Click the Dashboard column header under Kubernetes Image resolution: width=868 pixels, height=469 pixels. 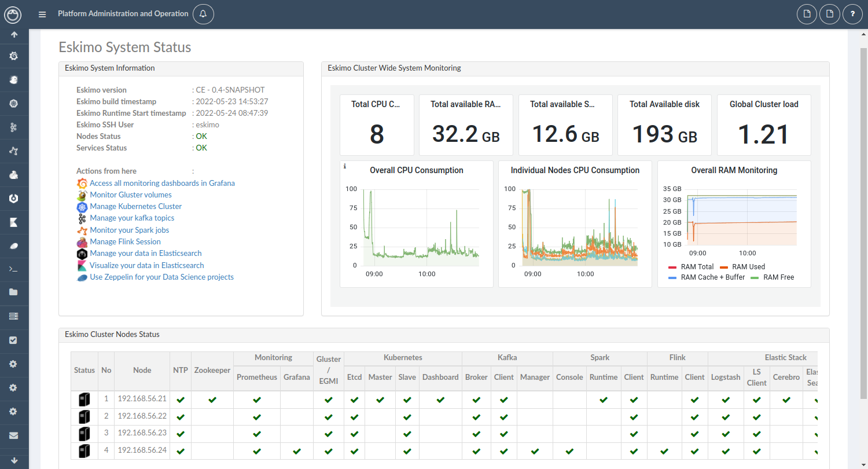point(440,377)
